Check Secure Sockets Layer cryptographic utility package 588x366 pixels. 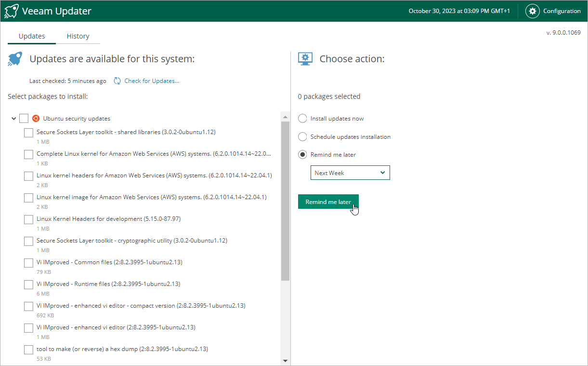pos(28,241)
